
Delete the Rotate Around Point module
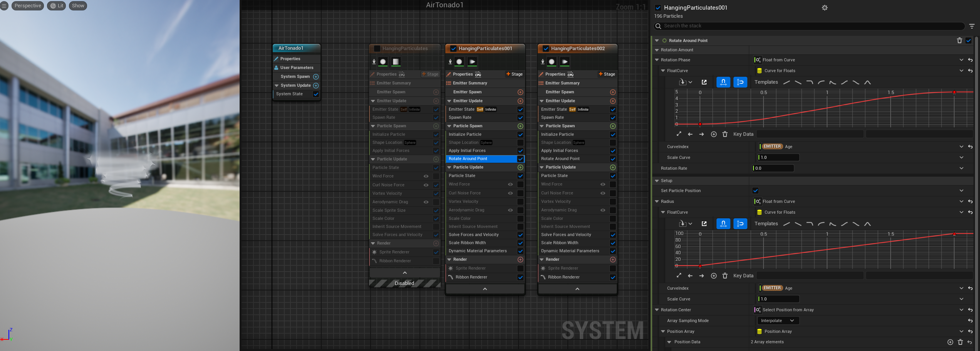pos(959,40)
